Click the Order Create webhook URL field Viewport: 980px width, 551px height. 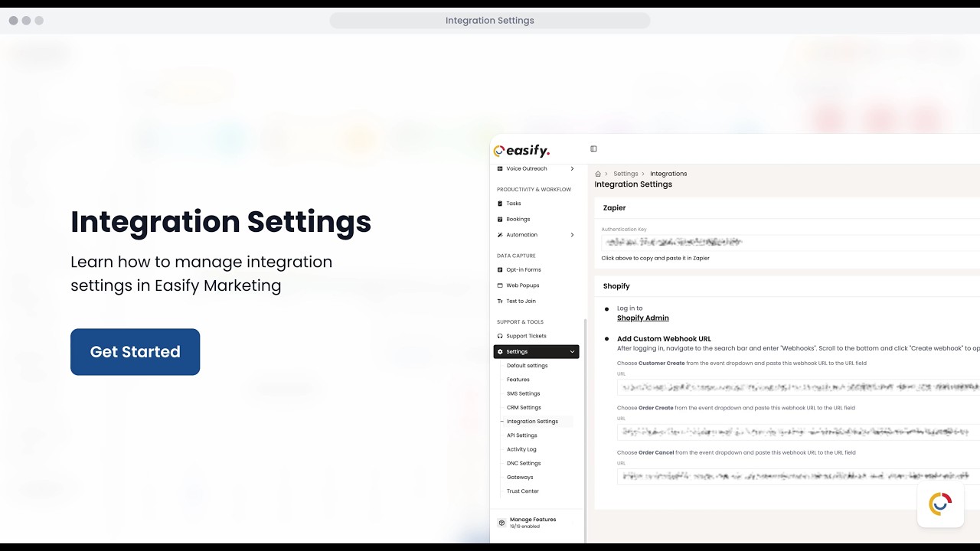click(799, 432)
